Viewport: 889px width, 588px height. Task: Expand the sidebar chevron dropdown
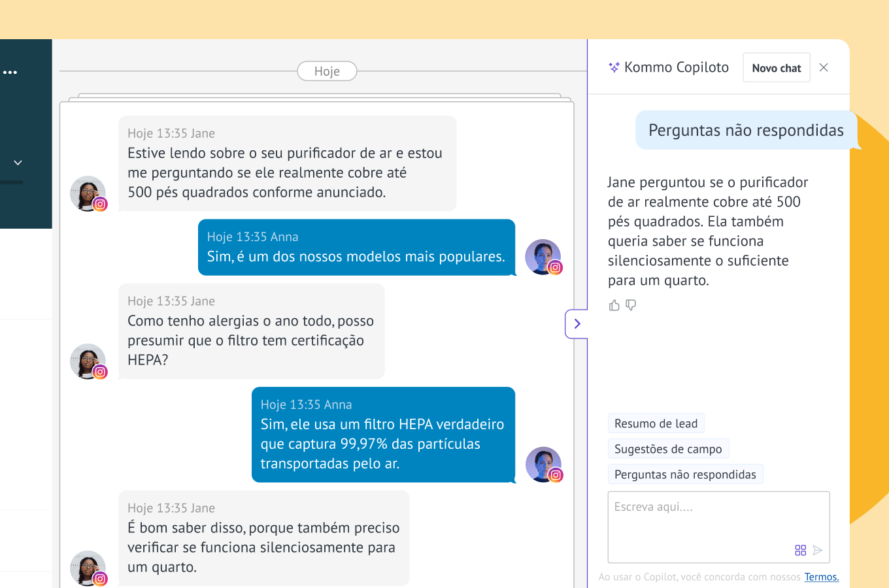[18, 162]
